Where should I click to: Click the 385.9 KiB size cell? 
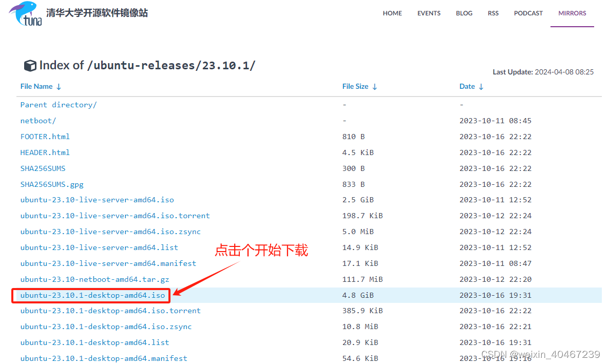tap(363, 311)
